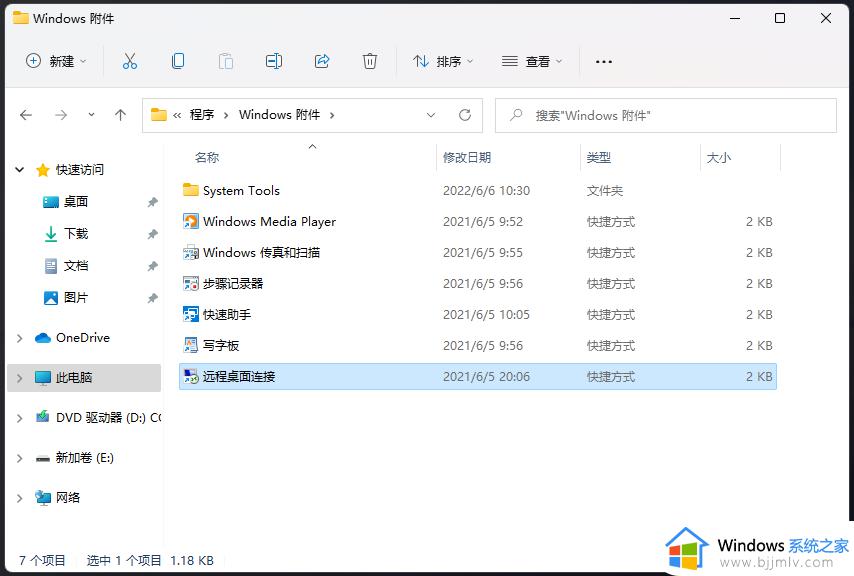Open 下载 in quick access
854x576 pixels.
pyautogui.click(x=75, y=234)
